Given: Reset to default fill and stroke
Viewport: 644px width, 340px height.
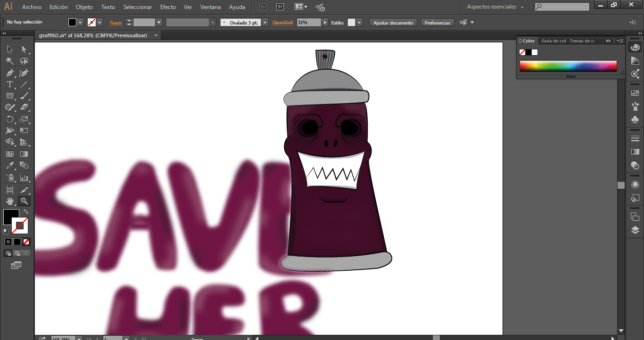Looking at the screenshot, I should point(6,231).
